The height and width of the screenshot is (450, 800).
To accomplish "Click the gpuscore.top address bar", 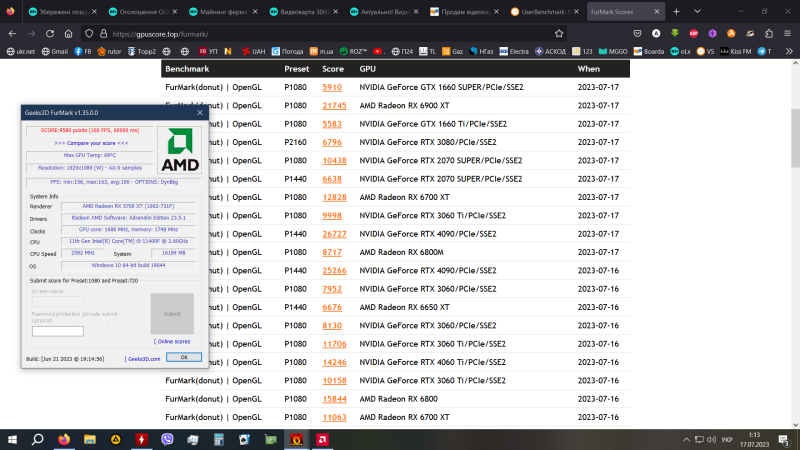I will coord(300,32).
